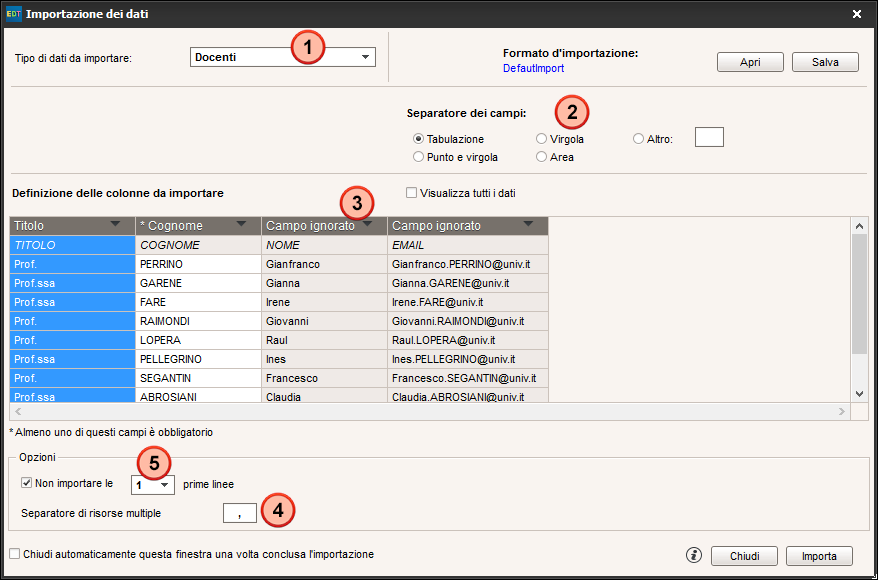Close the Importazione dei dati window
Viewport: 878px width, 580px height.
pos(857,15)
